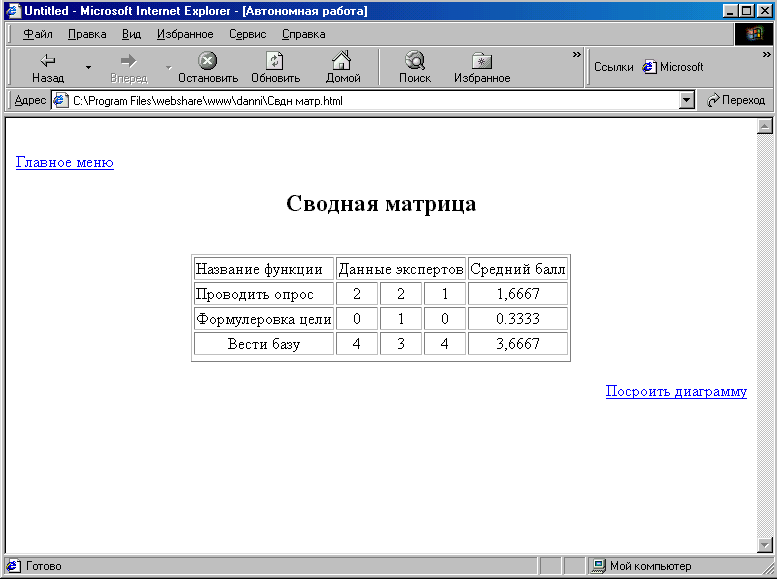The image size is (777, 579).
Task: Stop loading with Остановить
Action: coord(208,67)
